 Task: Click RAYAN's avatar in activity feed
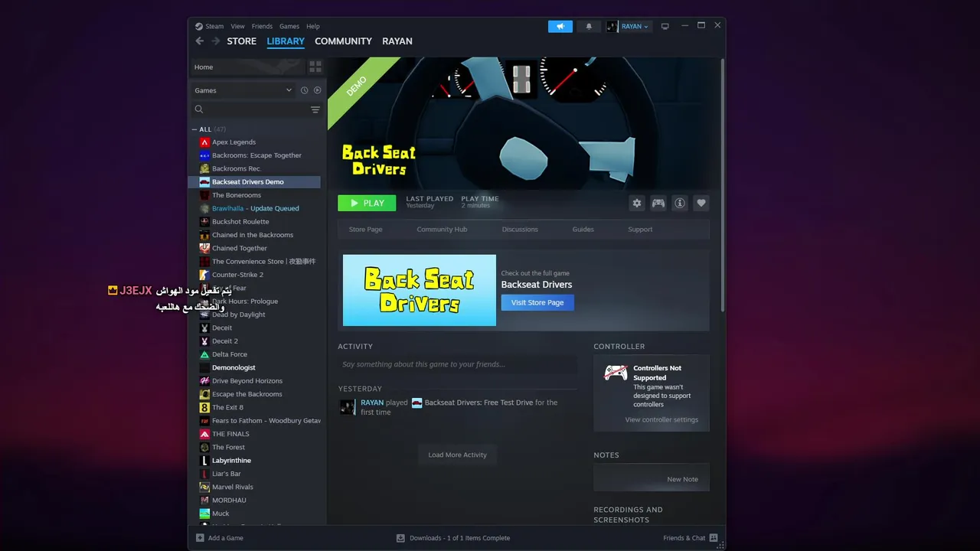(348, 407)
